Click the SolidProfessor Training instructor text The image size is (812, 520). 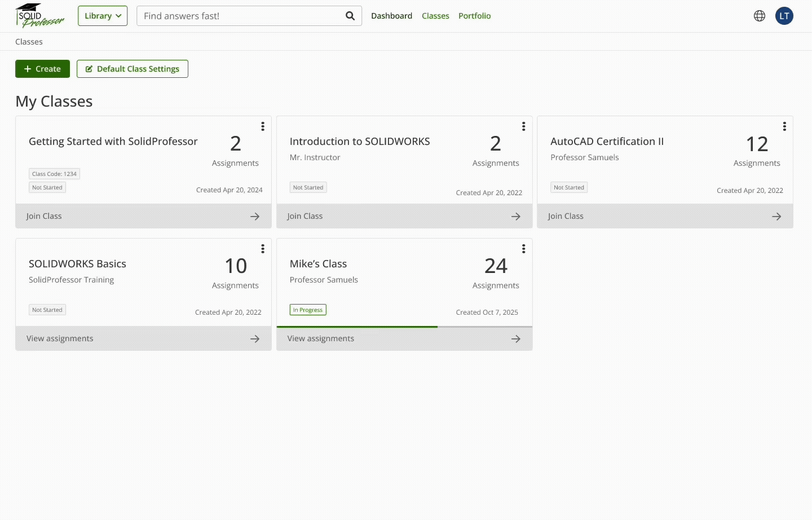[x=71, y=280]
